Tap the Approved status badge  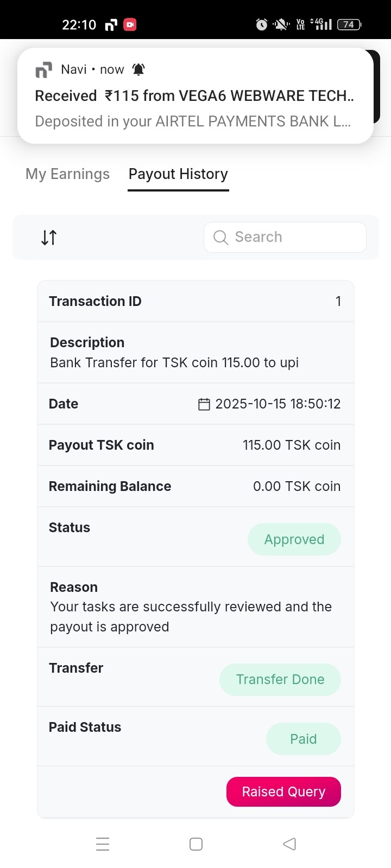[294, 540]
